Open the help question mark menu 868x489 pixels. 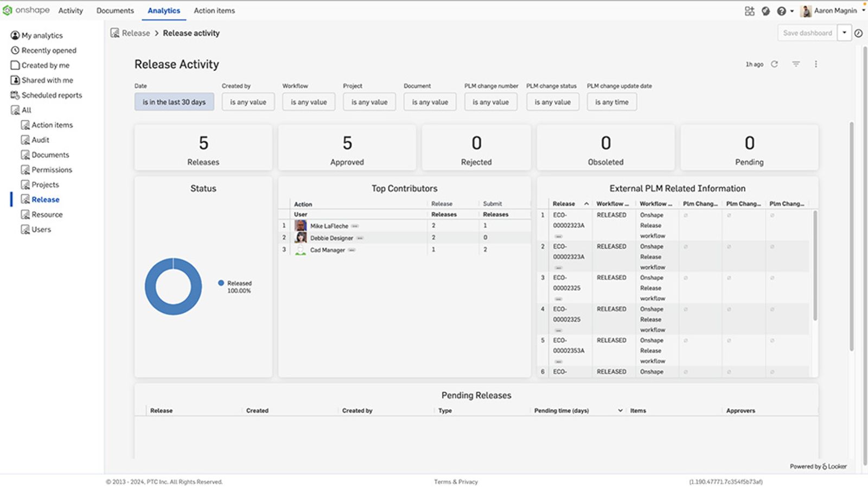click(x=782, y=10)
